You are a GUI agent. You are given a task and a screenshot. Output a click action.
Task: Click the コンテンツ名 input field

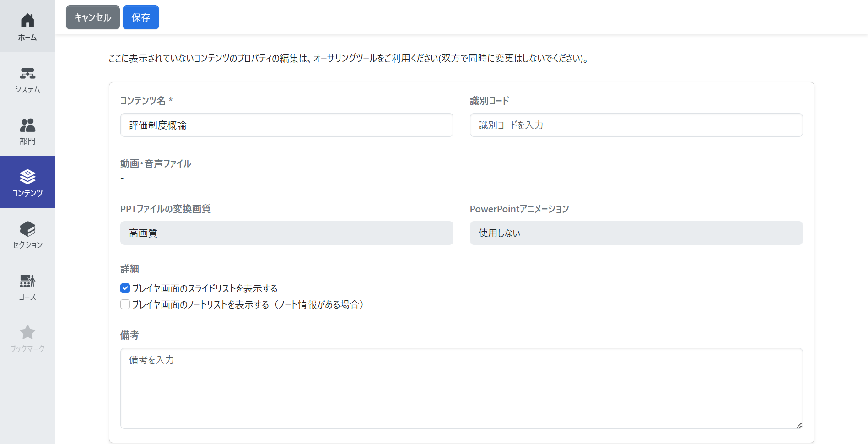(x=286, y=125)
